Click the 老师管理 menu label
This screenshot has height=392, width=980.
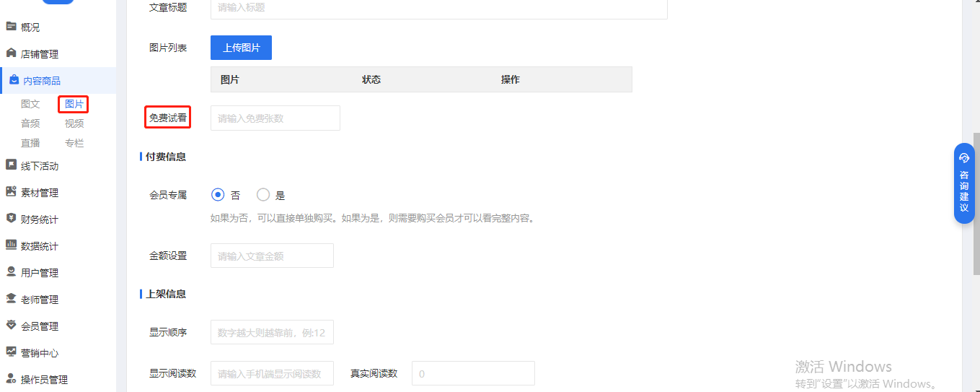click(40, 300)
